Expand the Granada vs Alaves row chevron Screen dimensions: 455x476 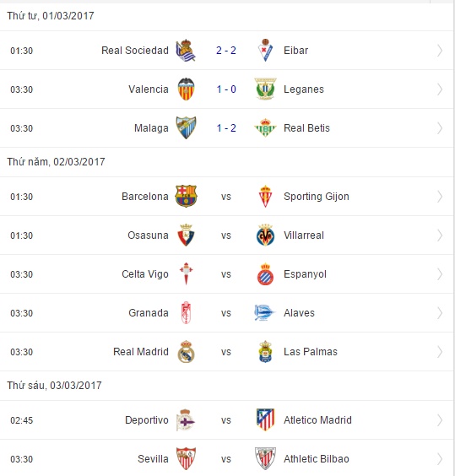point(440,313)
